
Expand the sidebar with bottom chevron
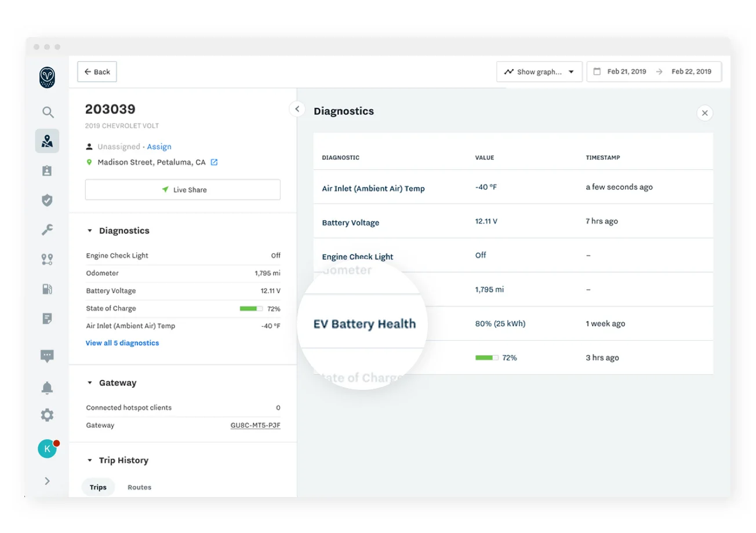tap(47, 481)
